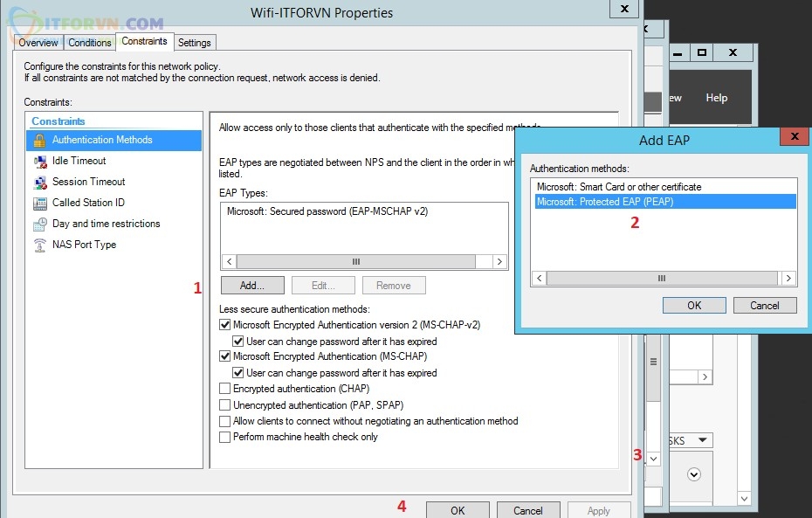Screen dimensions: 812x518
Task: Click the Authentication Methods lock icon
Action: click(x=39, y=140)
